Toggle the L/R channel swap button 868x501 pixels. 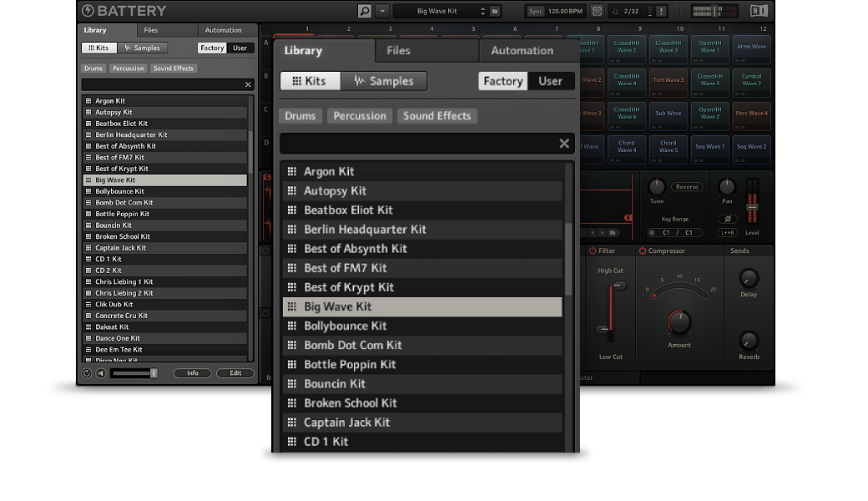click(728, 232)
